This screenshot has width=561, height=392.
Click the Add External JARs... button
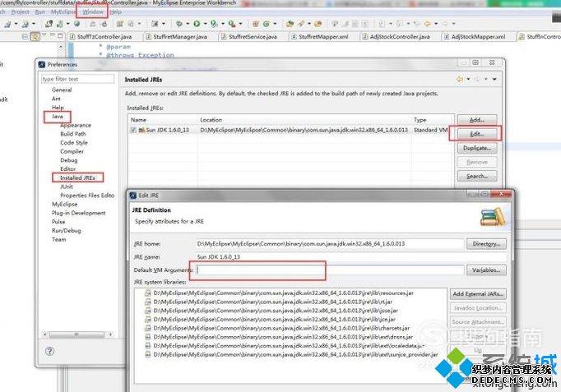[478, 294]
